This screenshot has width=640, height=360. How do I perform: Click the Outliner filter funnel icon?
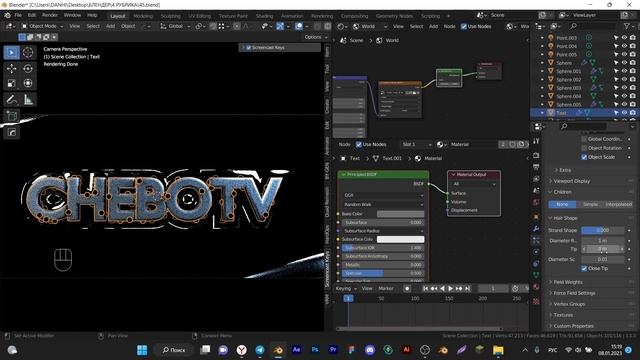(x=627, y=26)
